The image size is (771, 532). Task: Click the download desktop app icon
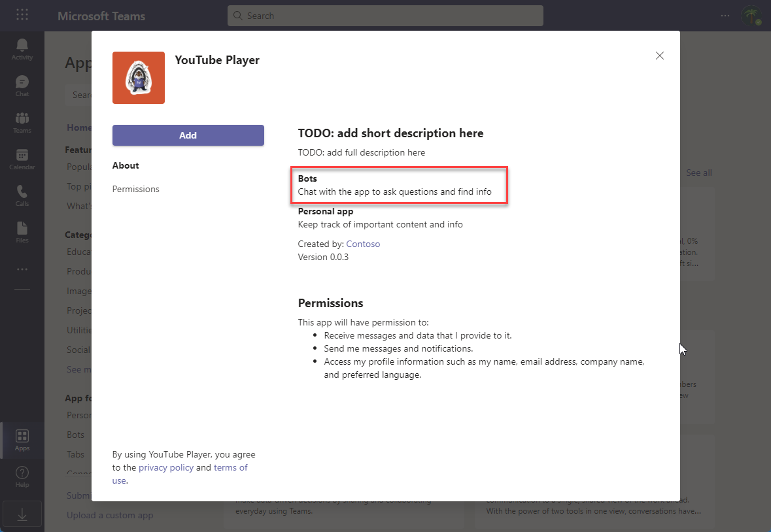pos(22,514)
